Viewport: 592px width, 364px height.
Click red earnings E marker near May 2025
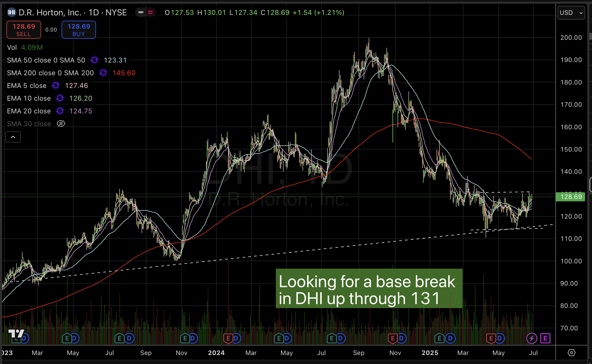[x=491, y=338]
